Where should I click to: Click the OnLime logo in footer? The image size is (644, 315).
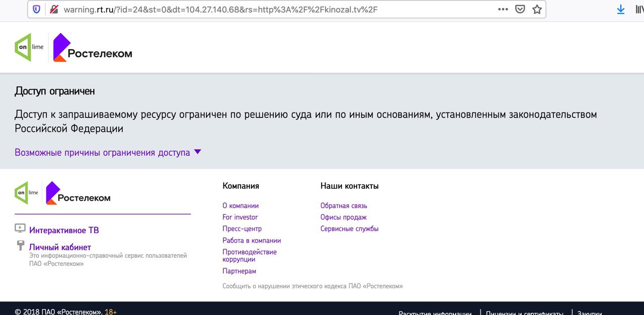(27, 193)
